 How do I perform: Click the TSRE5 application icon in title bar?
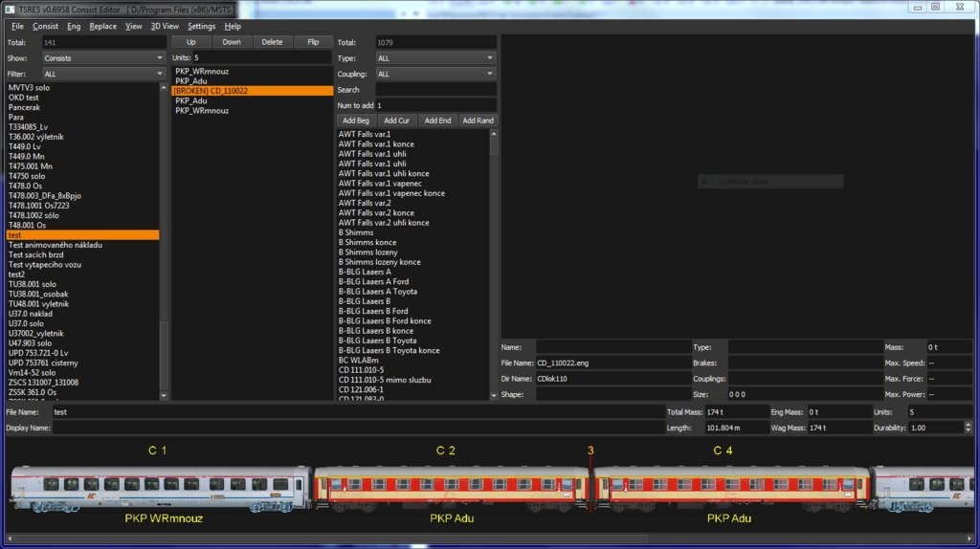pos(9,7)
